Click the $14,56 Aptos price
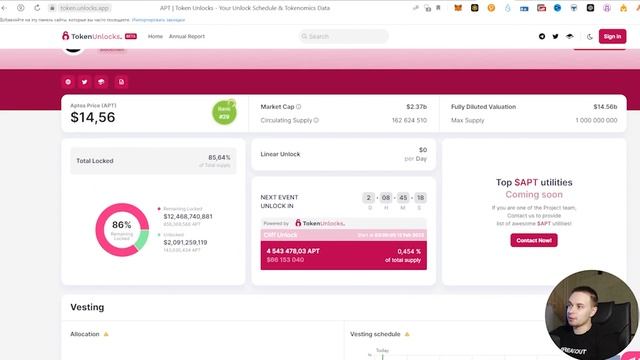Screen dimensions: 640x360 click(93, 118)
